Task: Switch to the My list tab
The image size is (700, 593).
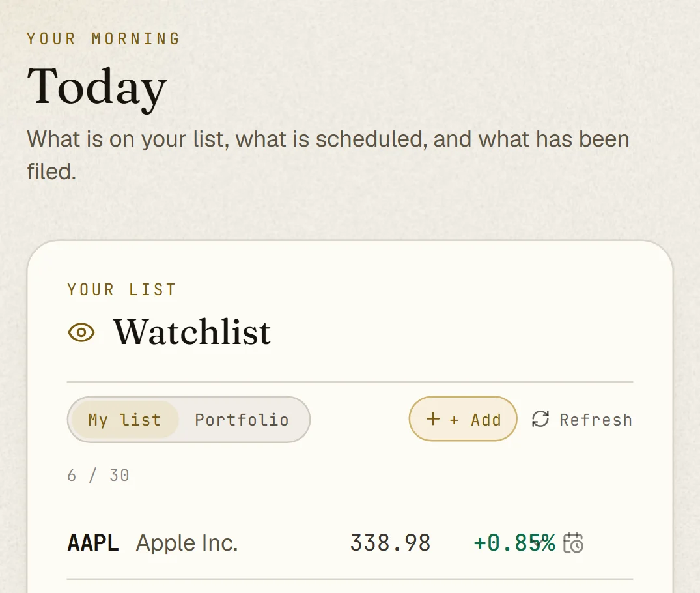Action: (x=125, y=420)
